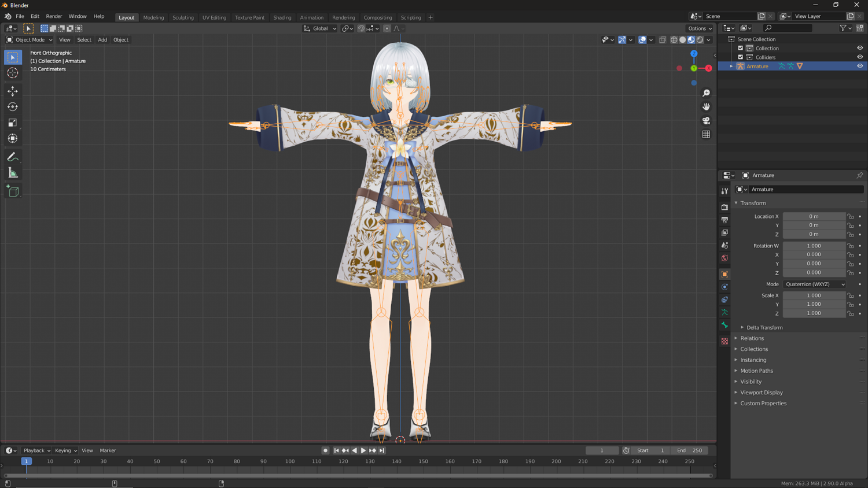Uncheck the Collection checkbox in outliner
Image resolution: width=868 pixels, height=488 pixels.
tap(741, 48)
